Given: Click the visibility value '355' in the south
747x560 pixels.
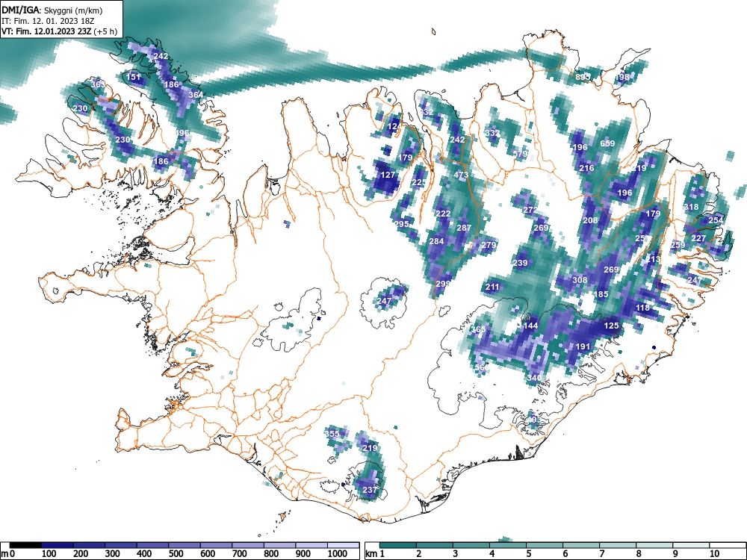Looking at the screenshot, I should point(332,434).
